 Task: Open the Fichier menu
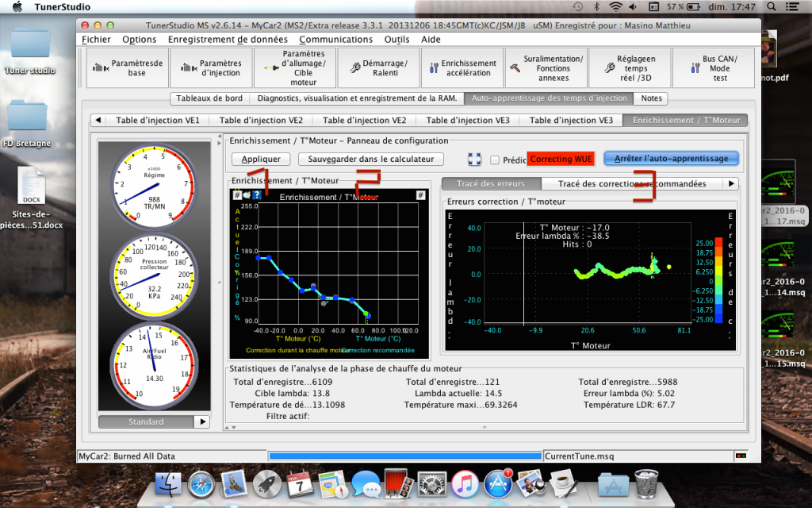coord(96,40)
